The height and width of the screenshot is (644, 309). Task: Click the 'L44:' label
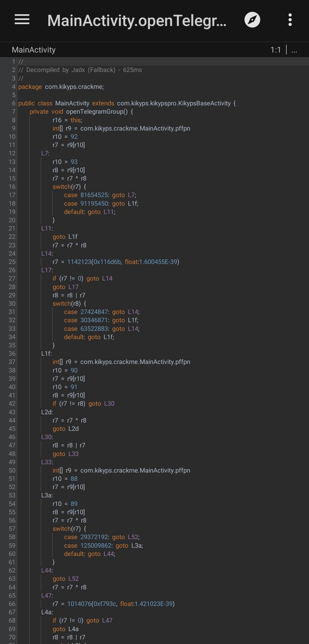pos(47,571)
